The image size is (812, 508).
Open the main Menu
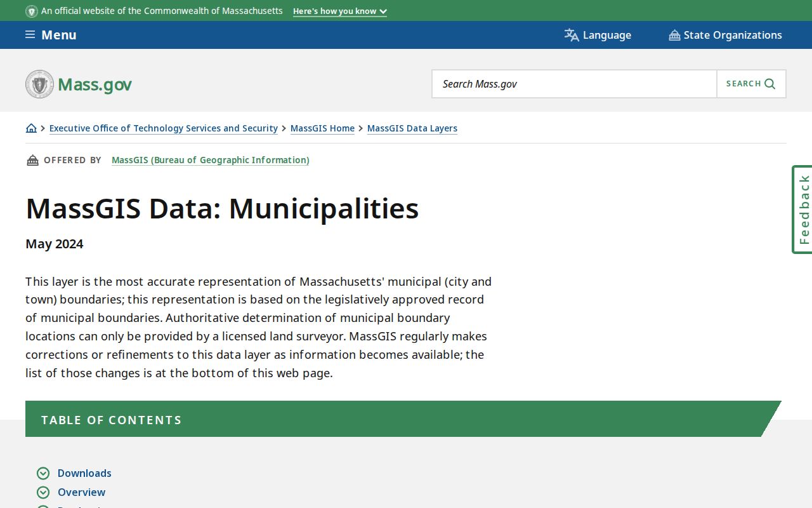pos(51,35)
